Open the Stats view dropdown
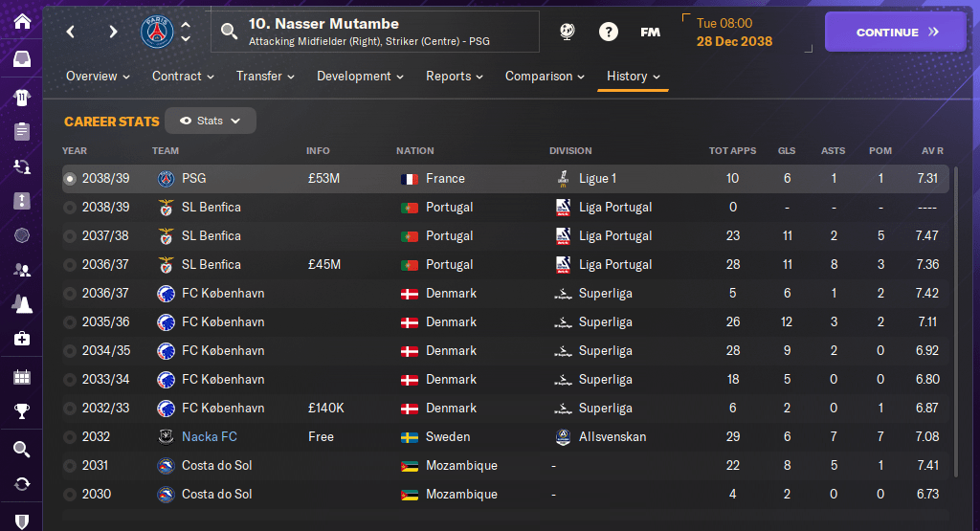This screenshot has width=980, height=531. 211,121
